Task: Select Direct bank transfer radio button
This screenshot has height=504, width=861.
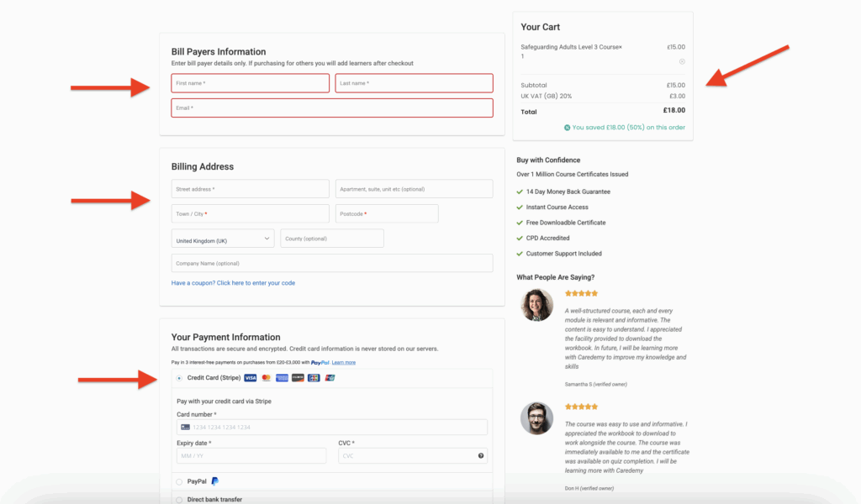Action: tap(179, 500)
